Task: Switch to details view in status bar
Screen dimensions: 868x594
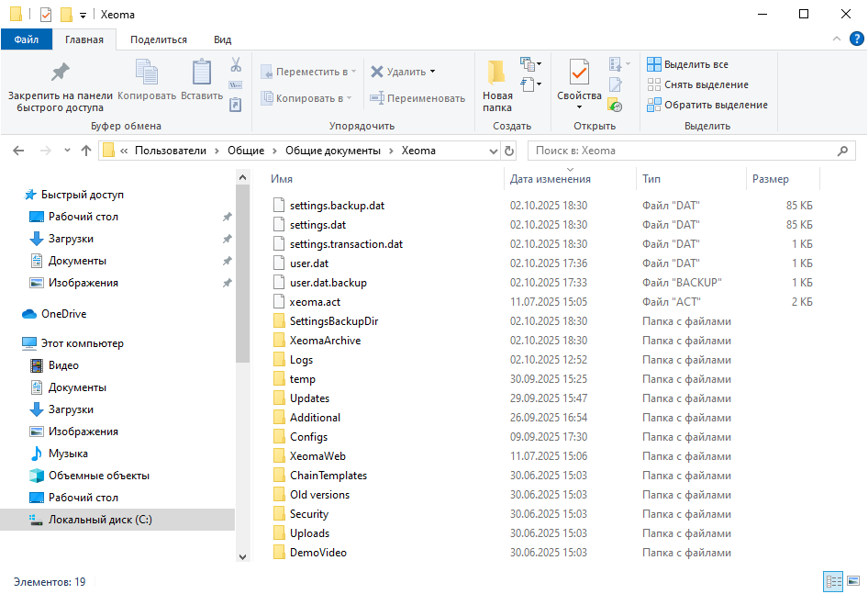Action: [x=834, y=581]
